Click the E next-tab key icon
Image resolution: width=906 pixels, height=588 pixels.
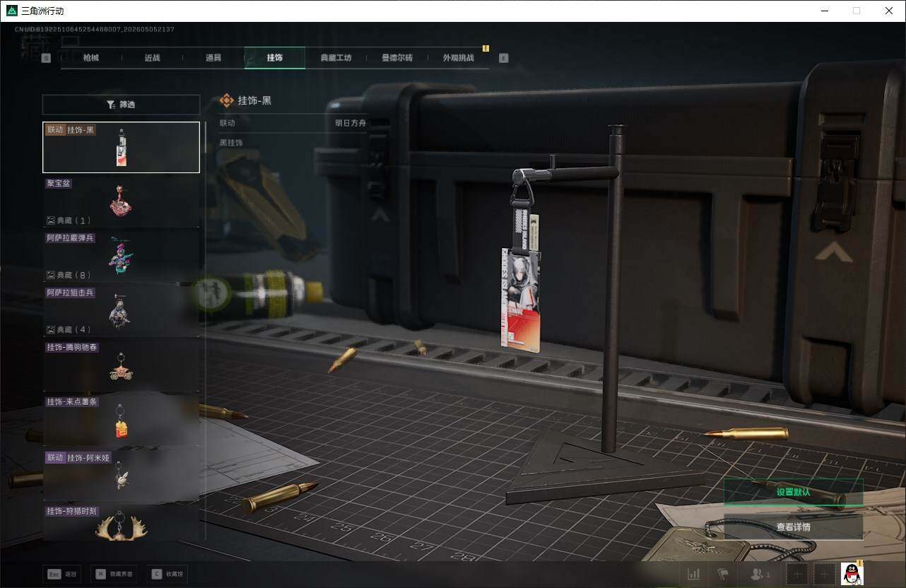click(x=504, y=59)
